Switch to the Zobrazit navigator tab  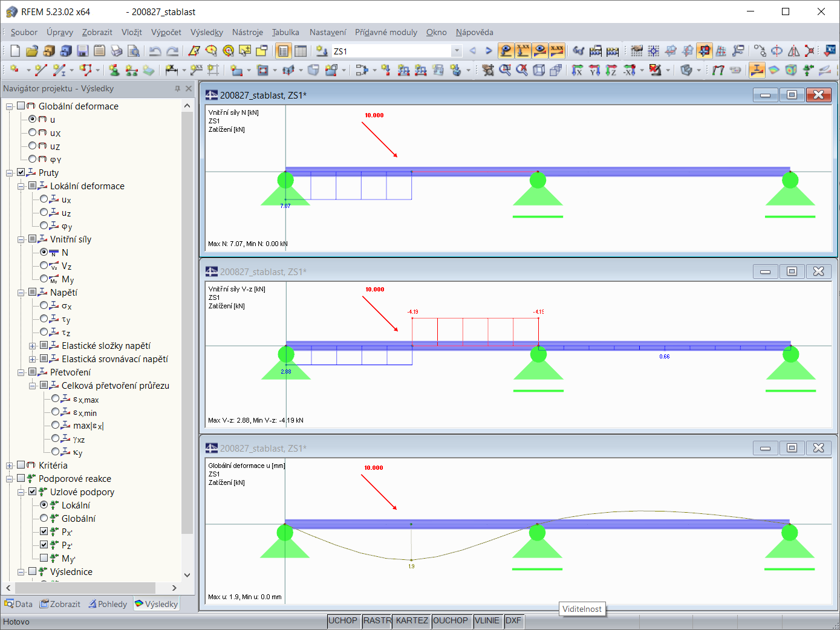[x=60, y=604]
